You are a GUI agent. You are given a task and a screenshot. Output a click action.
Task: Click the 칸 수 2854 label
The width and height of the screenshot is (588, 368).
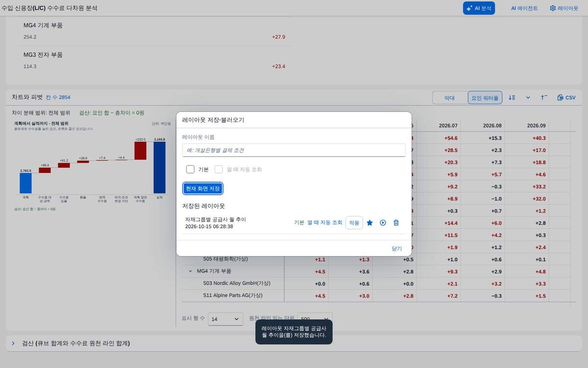tap(58, 97)
